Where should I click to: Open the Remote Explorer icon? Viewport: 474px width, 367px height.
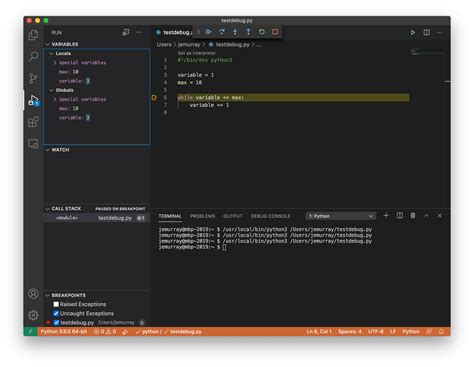33,144
